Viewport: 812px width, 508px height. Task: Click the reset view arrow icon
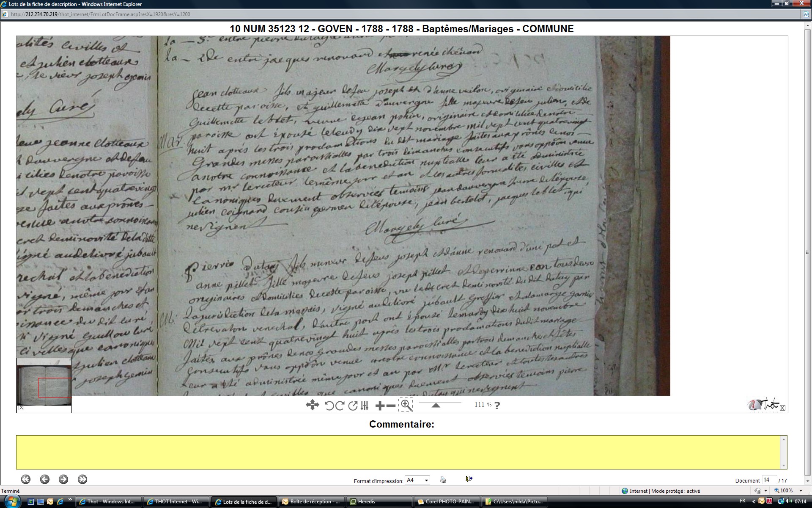point(353,406)
